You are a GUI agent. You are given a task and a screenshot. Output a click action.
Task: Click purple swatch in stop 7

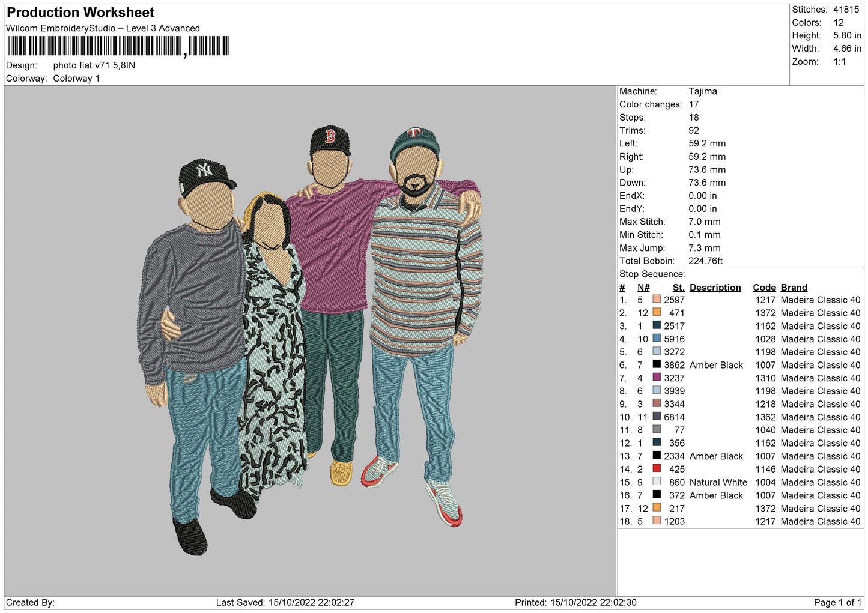click(657, 378)
